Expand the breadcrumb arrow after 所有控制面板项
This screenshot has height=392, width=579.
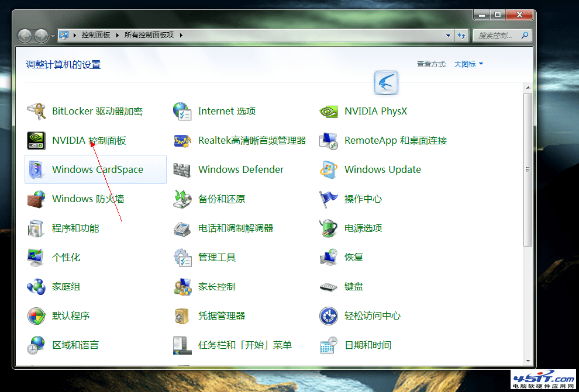tap(180, 35)
